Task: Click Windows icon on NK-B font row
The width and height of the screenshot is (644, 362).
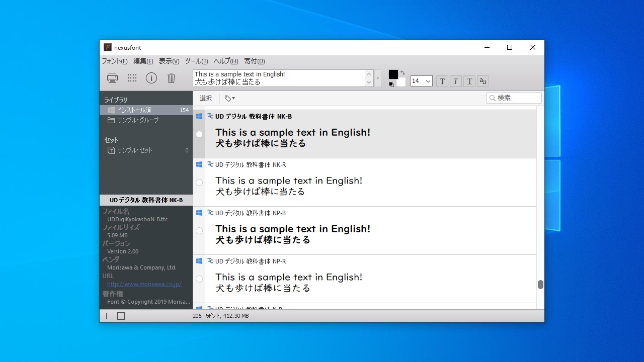Action: tap(199, 116)
